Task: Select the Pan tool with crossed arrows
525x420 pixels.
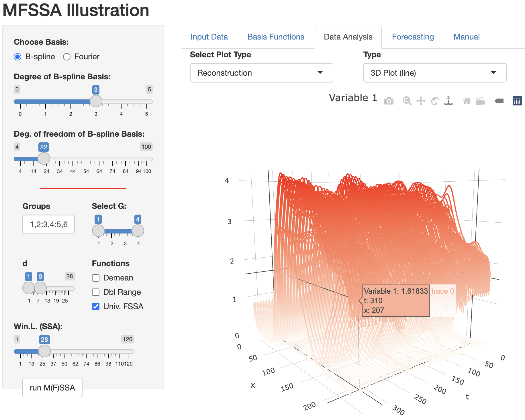Action: click(421, 101)
